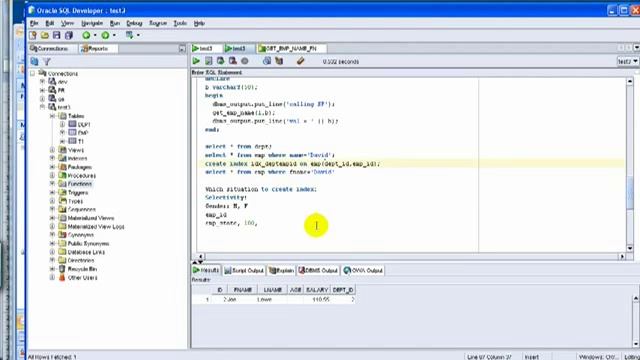Expand the PR connection node
Screen dimensions: 640x360
(42, 90)
